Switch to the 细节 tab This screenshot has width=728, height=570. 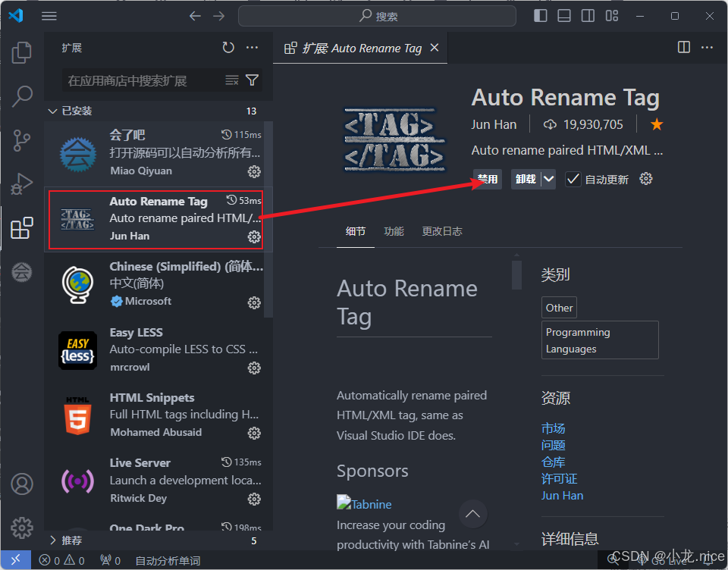pyautogui.click(x=355, y=231)
